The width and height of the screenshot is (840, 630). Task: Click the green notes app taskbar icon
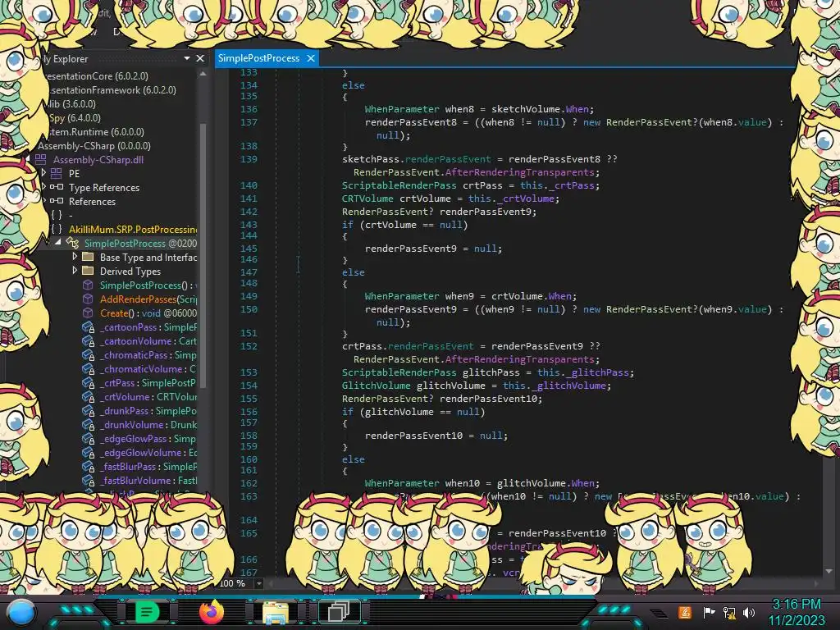147,612
